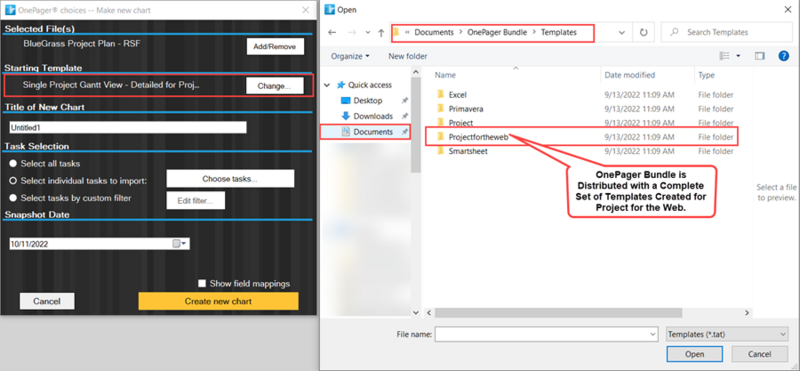Cancel the Open dialog
800x371 pixels.
tap(759, 354)
